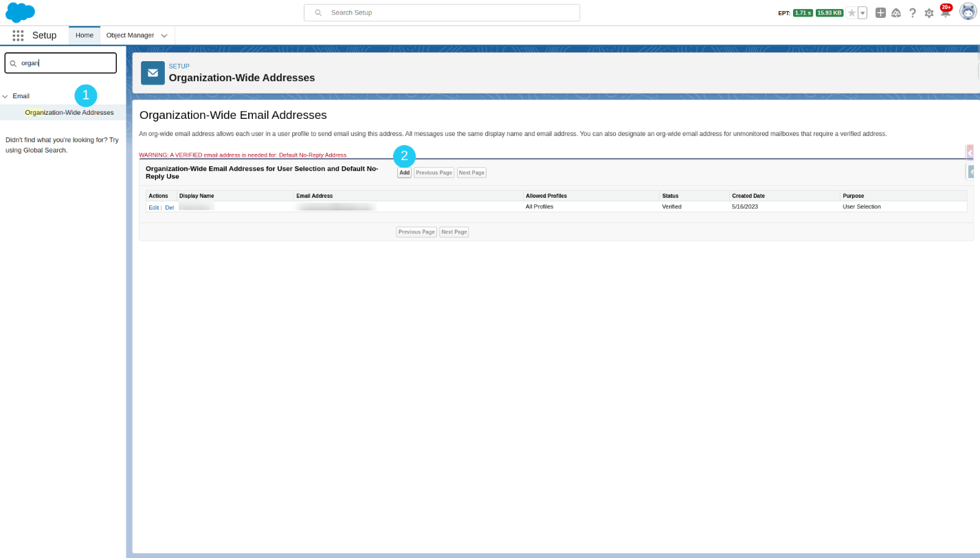Click the 'All Profiles' cell

[x=539, y=206]
